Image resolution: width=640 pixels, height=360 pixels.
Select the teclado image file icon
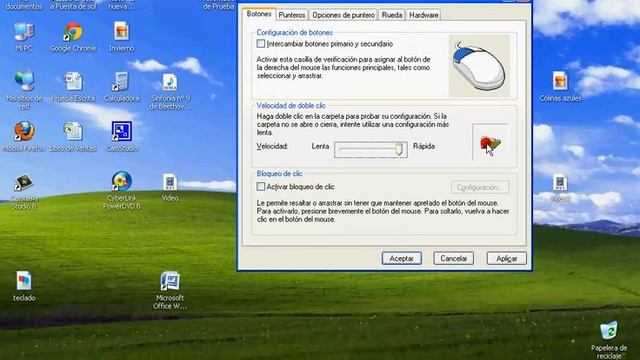24,281
